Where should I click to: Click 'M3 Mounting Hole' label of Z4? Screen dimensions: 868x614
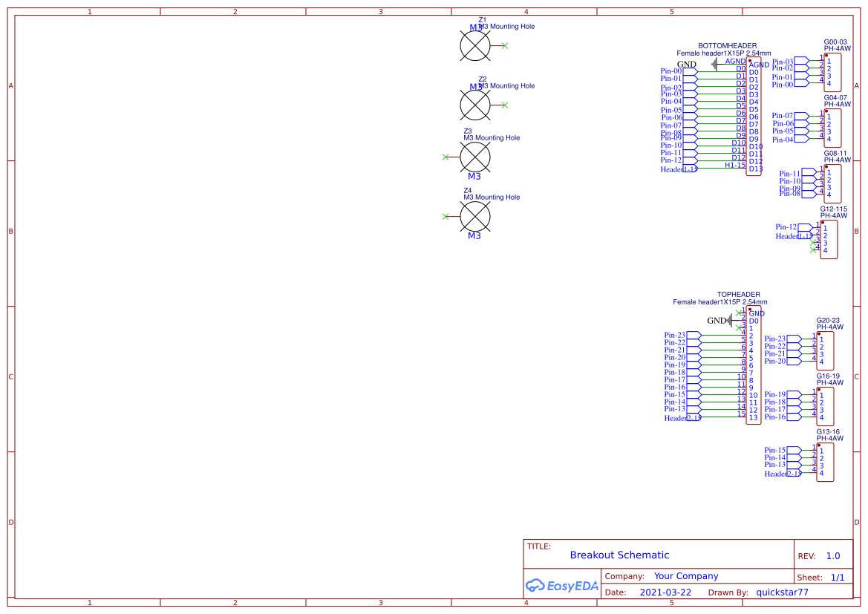492,197
